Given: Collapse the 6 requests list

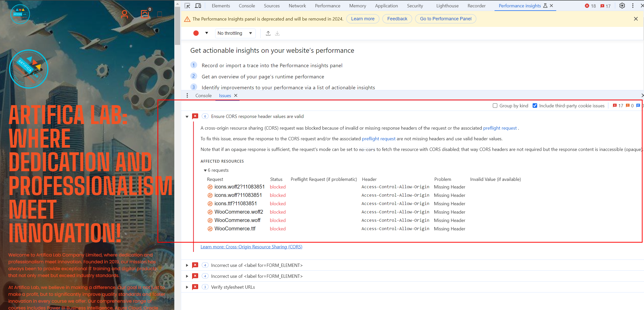Looking at the screenshot, I should coord(205,170).
